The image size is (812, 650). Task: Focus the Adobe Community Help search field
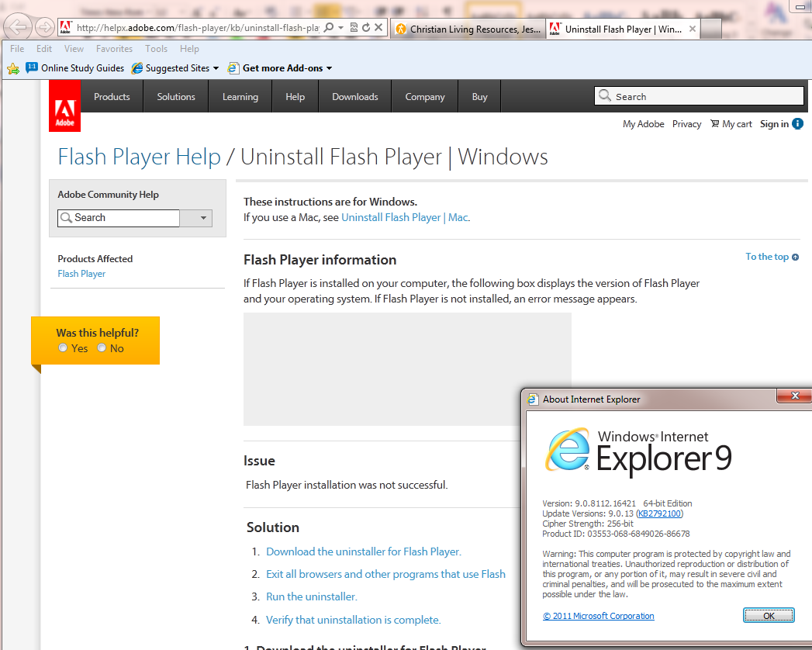(x=119, y=218)
